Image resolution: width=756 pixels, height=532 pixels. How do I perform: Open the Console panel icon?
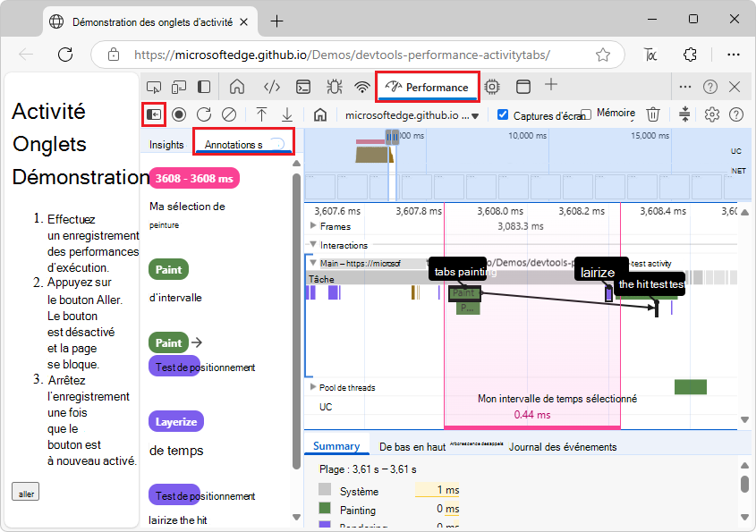[303, 87]
